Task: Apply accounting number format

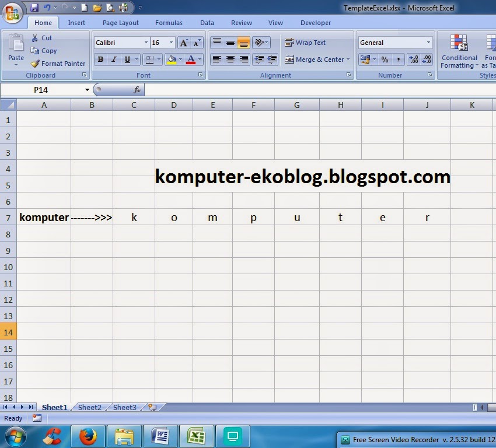Action: (365, 60)
